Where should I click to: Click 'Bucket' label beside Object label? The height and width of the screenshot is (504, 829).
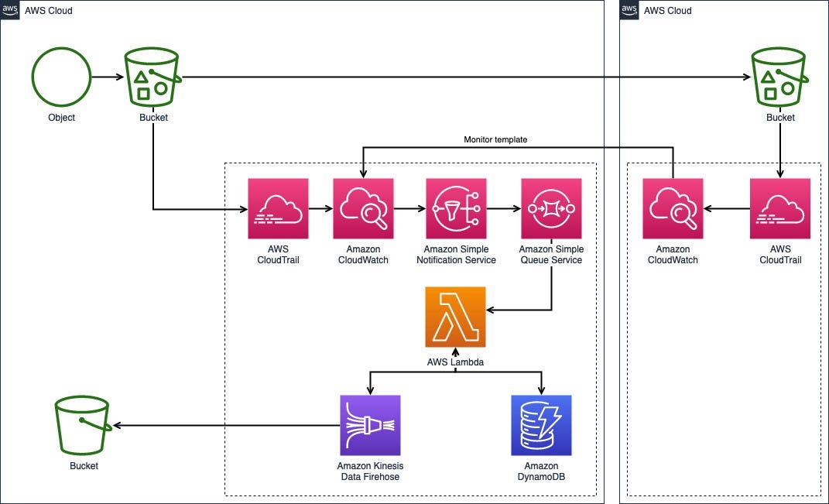(153, 118)
